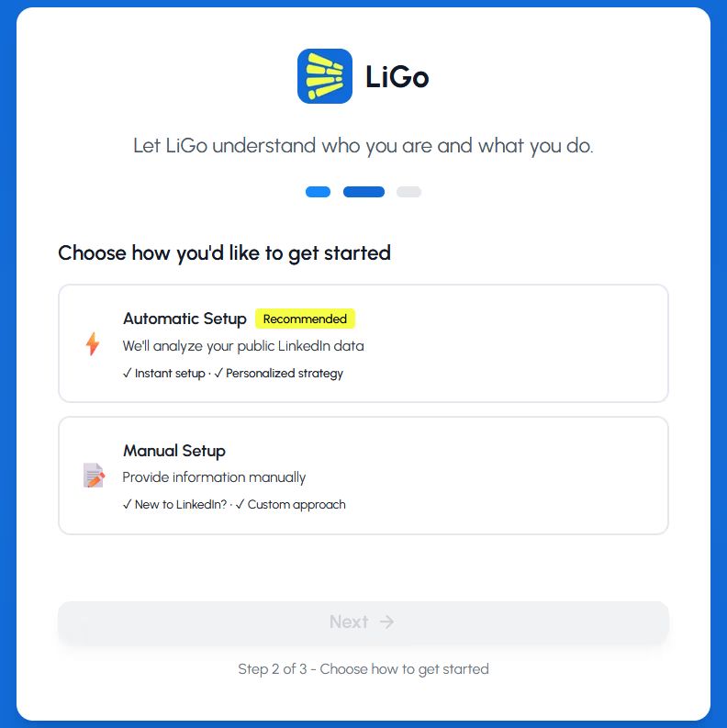Click the "Automatic Setup" title text
The image size is (727, 728).
(185, 319)
